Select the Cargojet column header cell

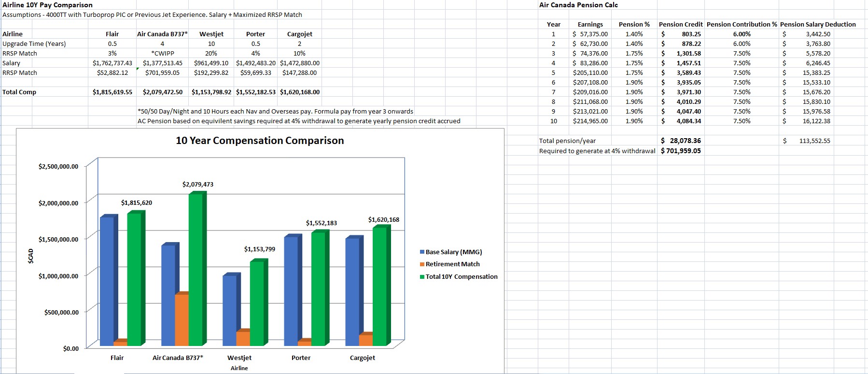[299, 34]
